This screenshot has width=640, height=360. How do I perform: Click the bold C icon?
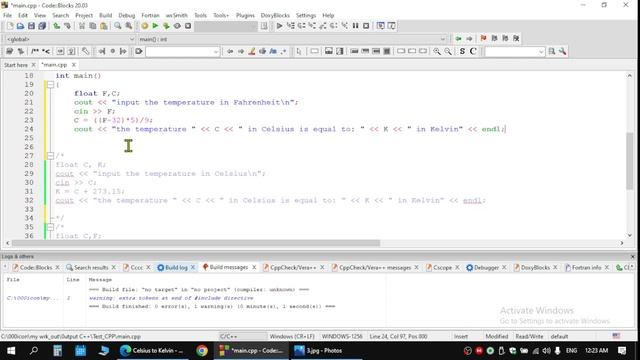point(473,51)
